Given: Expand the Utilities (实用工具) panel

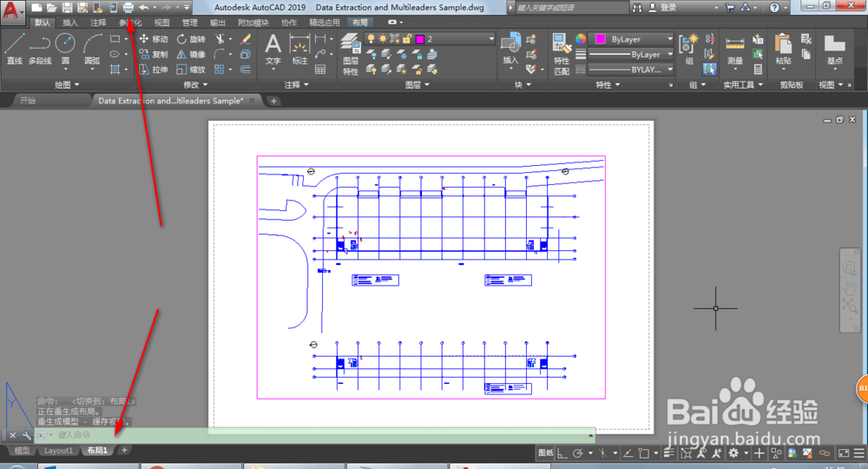Looking at the screenshot, I should tap(743, 85).
